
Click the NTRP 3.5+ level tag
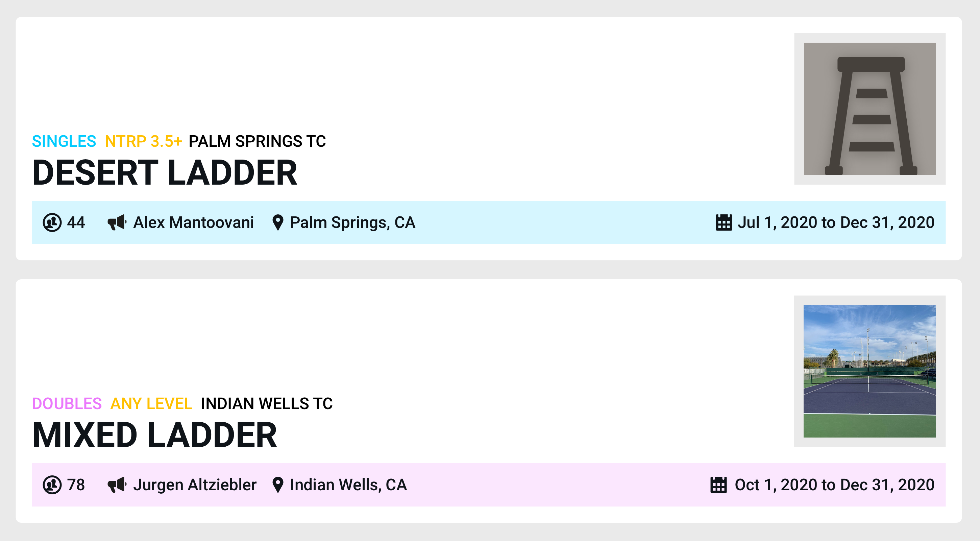pos(143,141)
